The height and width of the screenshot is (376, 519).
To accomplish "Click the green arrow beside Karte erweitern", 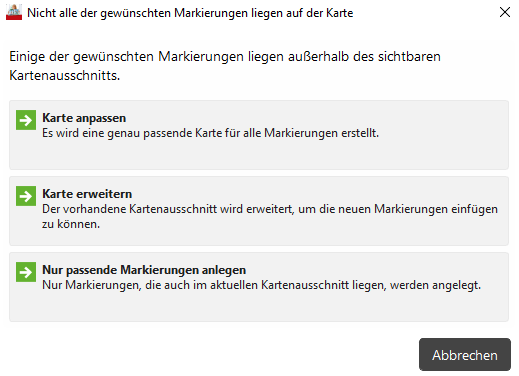I will click(26, 196).
